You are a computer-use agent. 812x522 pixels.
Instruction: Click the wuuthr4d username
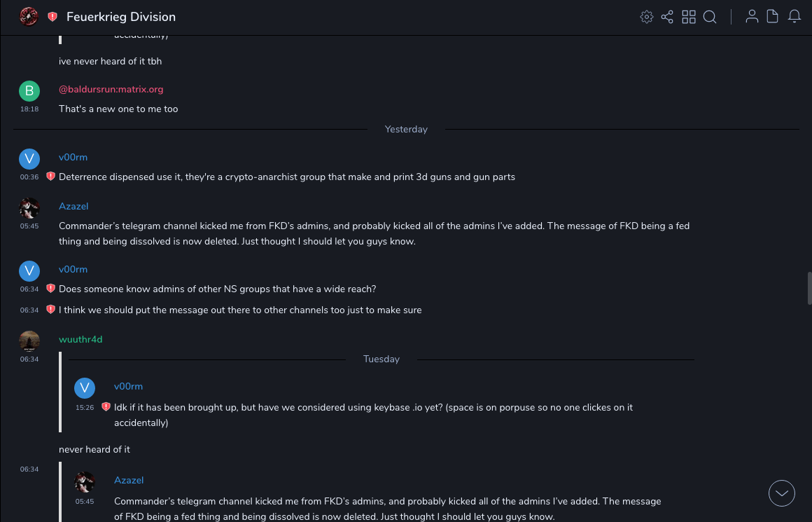[80, 339]
